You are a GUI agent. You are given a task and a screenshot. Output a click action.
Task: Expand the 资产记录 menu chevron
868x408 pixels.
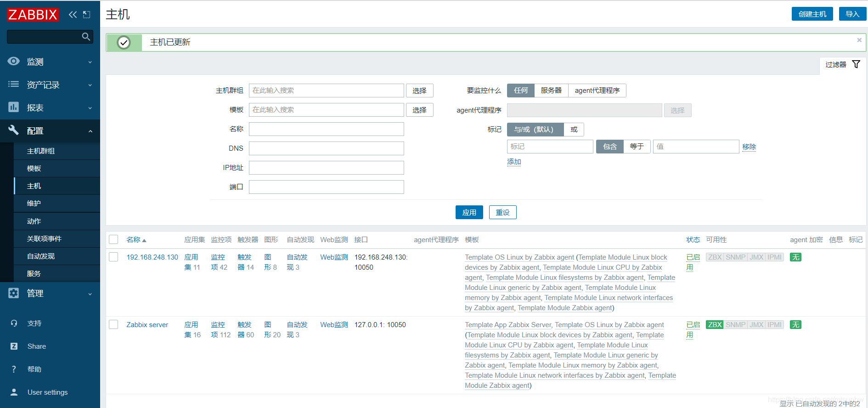(x=90, y=85)
